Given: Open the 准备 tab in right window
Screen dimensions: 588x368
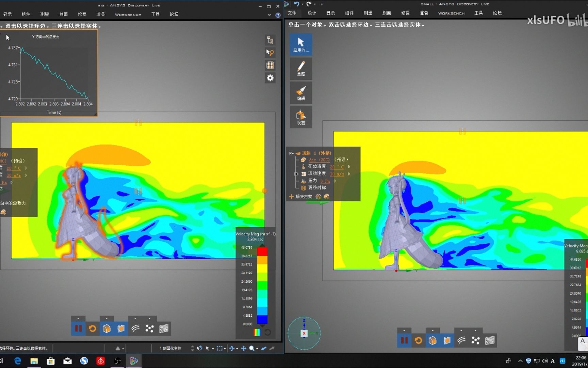Looking at the screenshot, I should pos(424,13).
